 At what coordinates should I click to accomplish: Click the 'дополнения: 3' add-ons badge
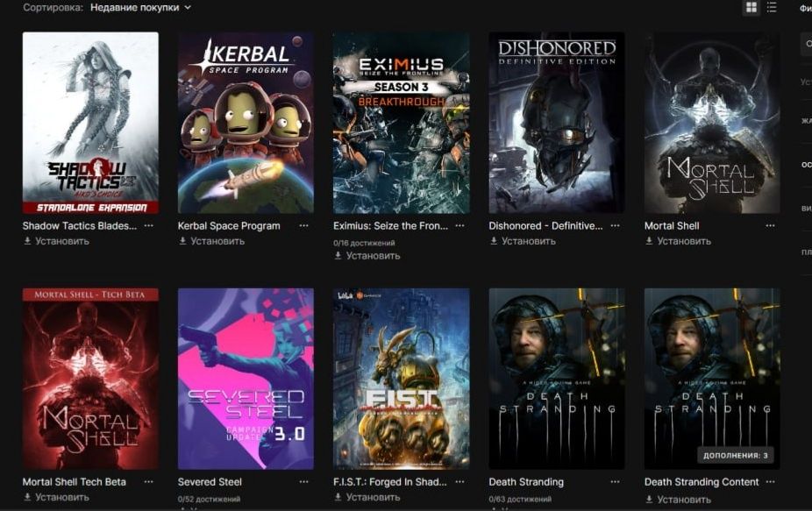coord(736,456)
